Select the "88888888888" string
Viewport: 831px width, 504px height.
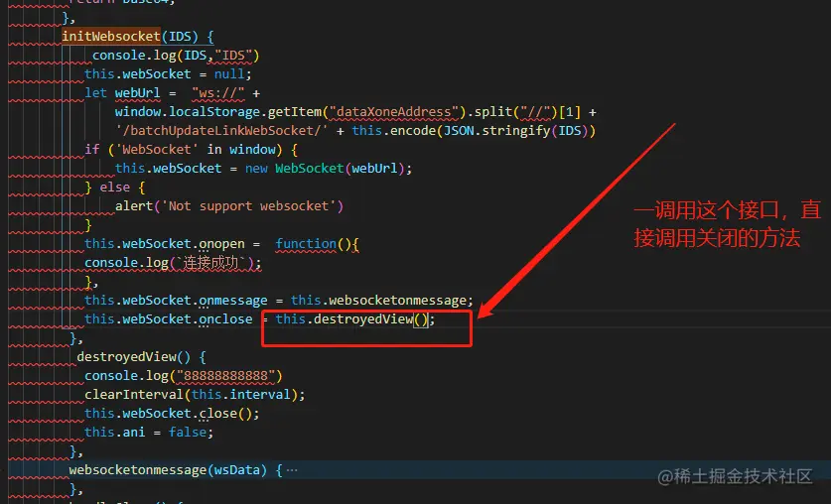click(225, 376)
